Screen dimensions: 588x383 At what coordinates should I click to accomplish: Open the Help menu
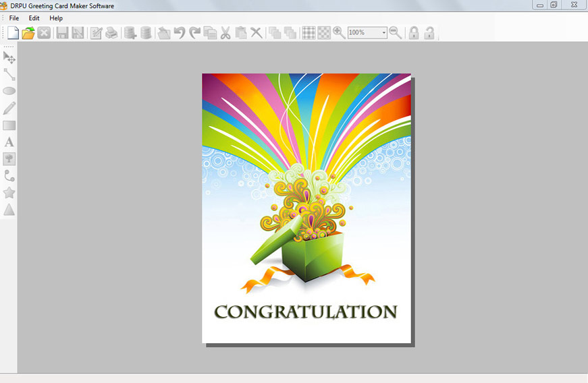(56, 18)
